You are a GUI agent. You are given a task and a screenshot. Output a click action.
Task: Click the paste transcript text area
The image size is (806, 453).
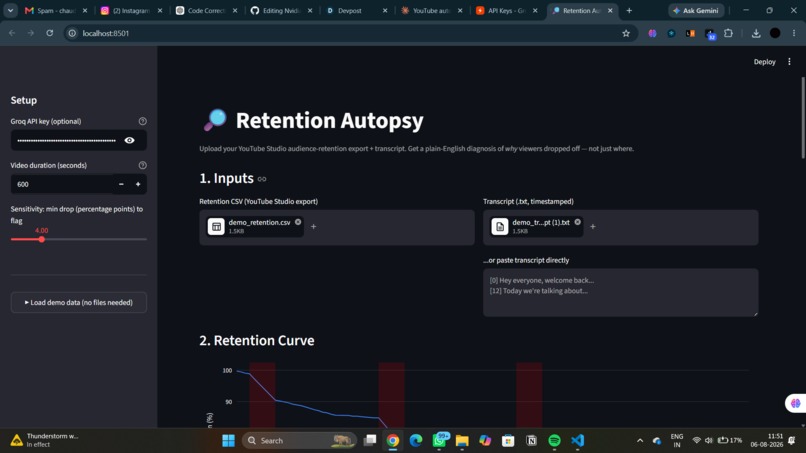(620, 292)
